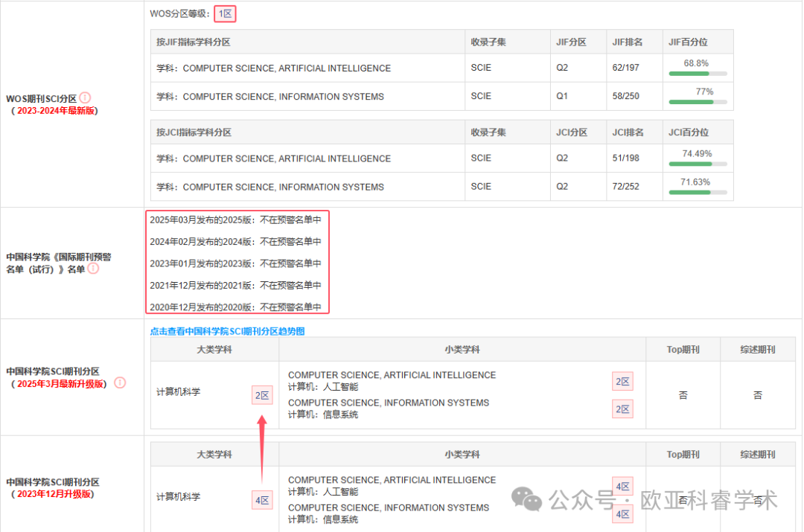Click the Top期刊 header in the 2025 table

(683, 350)
